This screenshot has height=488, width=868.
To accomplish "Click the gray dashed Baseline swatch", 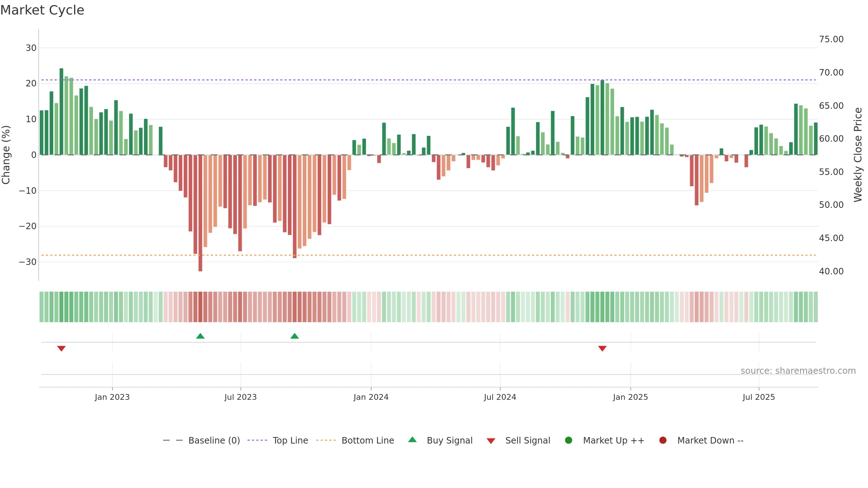I will click(173, 440).
